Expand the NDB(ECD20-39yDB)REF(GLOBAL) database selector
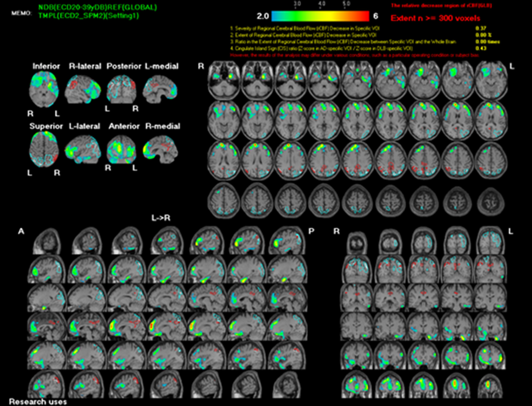532x406 pixels. pyautogui.click(x=97, y=8)
